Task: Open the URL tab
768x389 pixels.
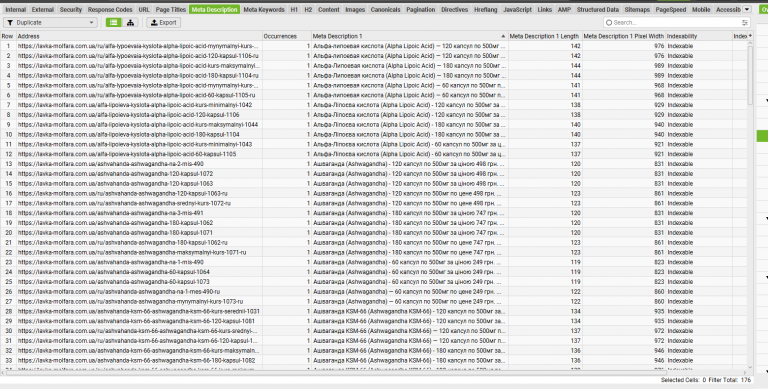Action: tap(144, 9)
